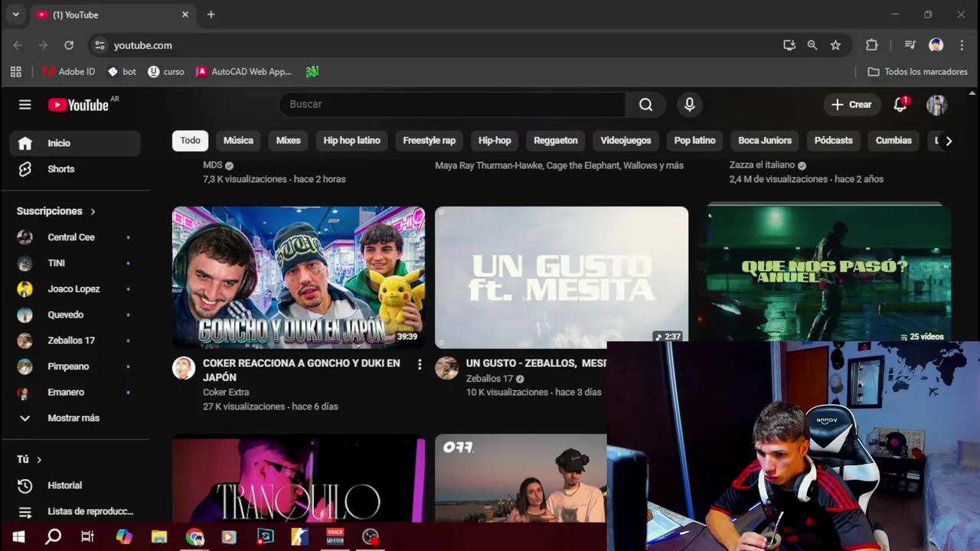Select the Todo filter chip

click(190, 141)
